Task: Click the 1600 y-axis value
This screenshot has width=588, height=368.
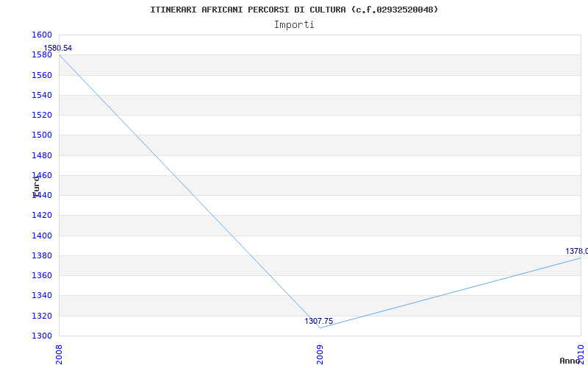Action: click(x=41, y=35)
